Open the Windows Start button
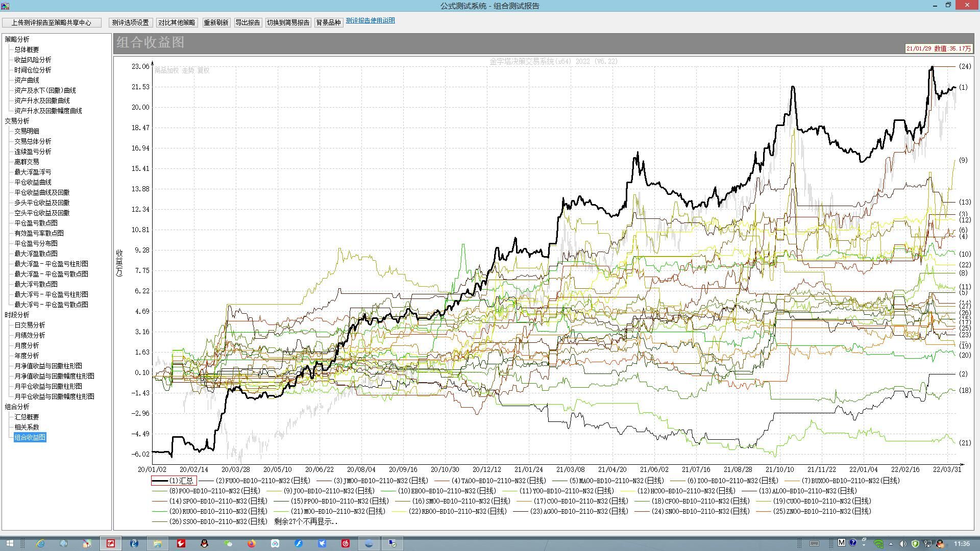980x551 pixels. pyautogui.click(x=9, y=543)
